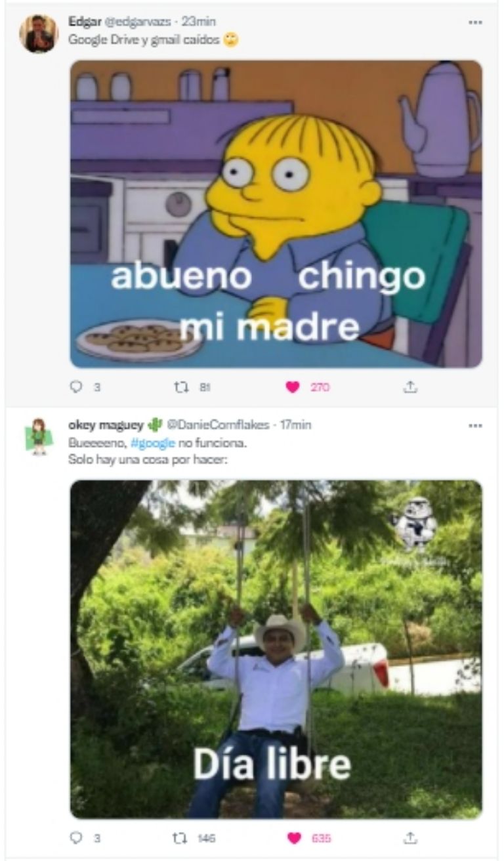
Task: Open more options on Edgar's tweet
Action: [x=475, y=22]
